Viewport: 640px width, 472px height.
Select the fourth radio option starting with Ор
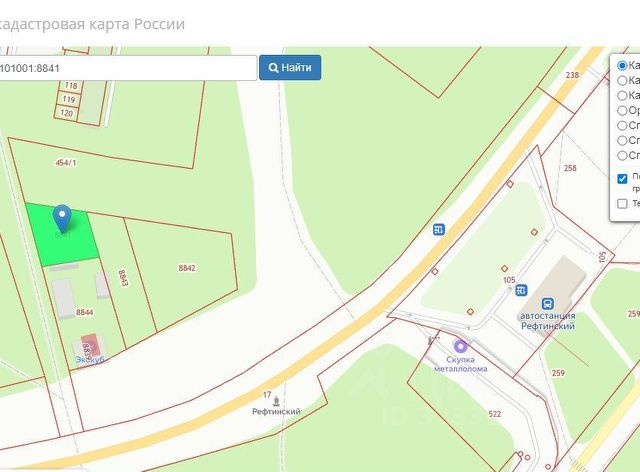[622, 110]
